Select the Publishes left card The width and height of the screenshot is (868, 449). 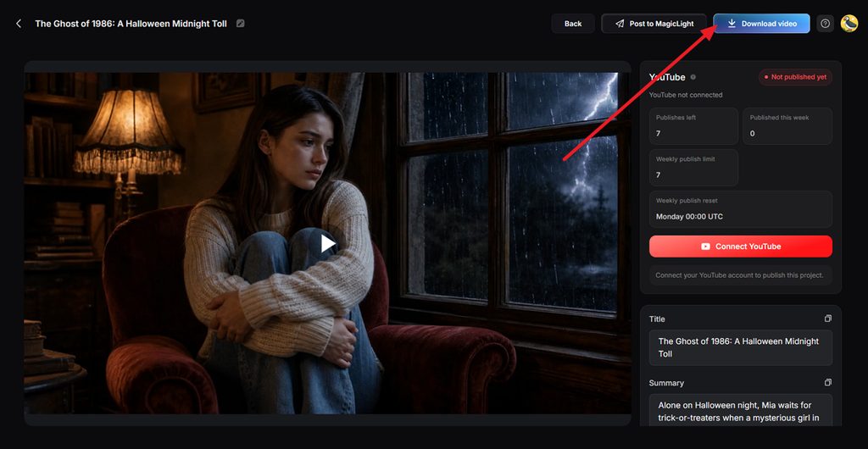point(693,126)
